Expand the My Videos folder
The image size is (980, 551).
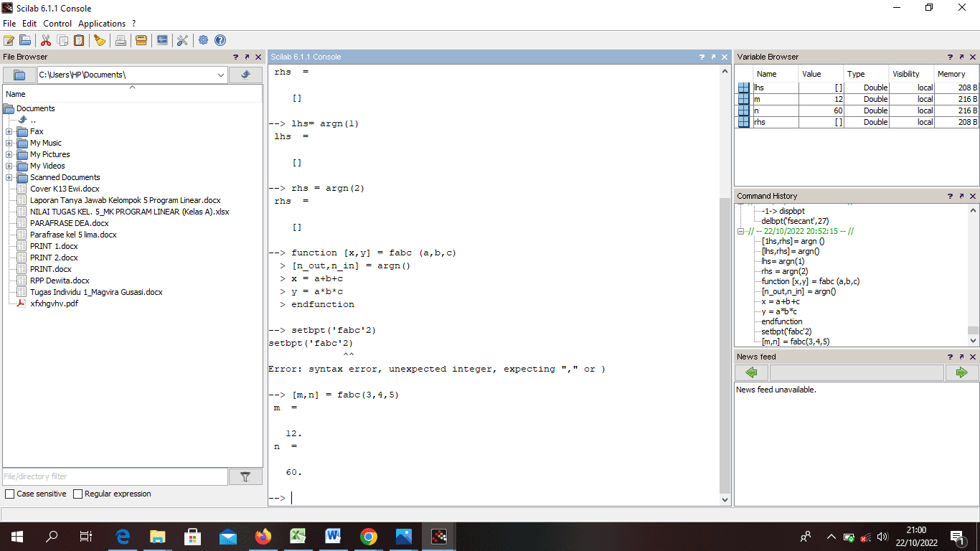click(9, 166)
